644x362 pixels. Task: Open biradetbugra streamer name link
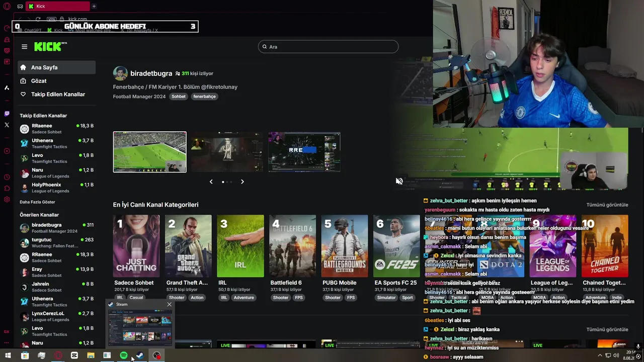pos(151,73)
